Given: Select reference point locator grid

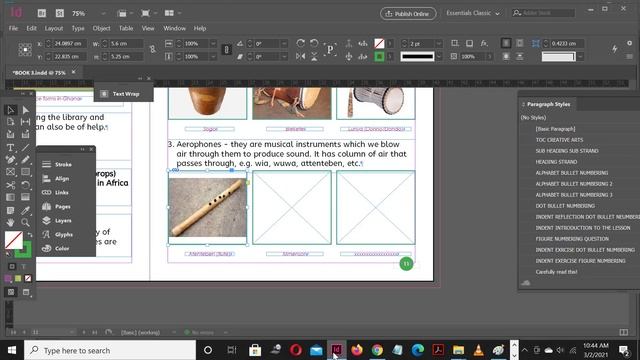Looking at the screenshot, I should pos(25,49).
